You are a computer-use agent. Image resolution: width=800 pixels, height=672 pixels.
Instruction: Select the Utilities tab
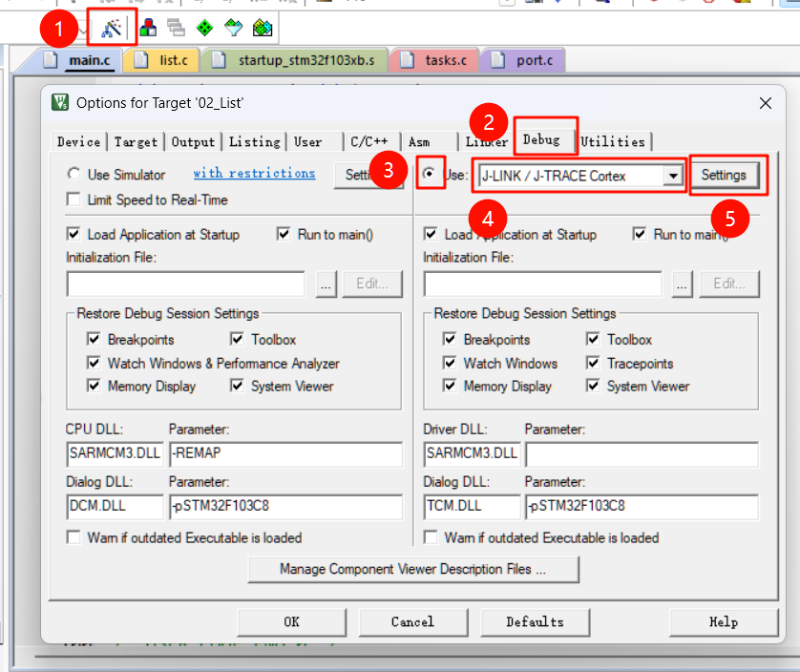click(613, 141)
